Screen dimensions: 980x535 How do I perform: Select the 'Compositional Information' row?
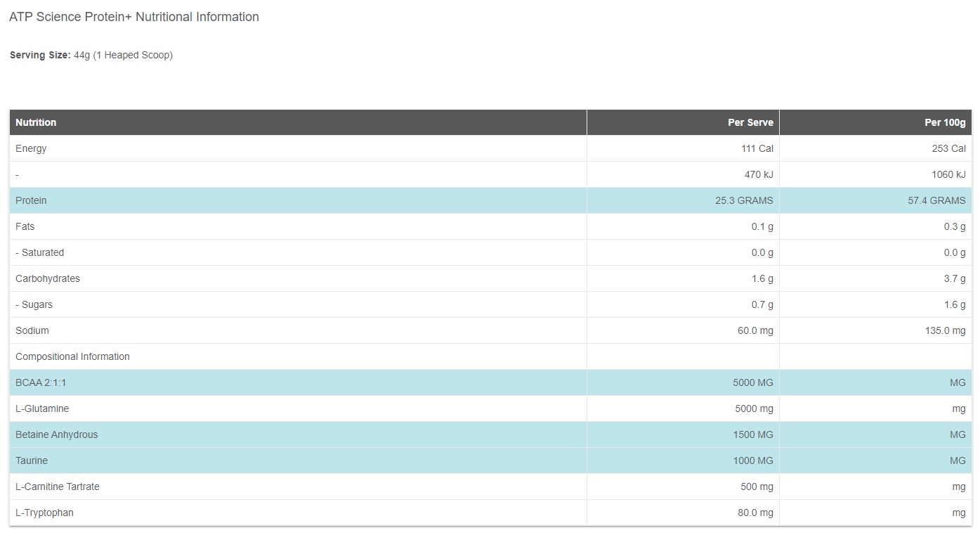tap(490, 356)
